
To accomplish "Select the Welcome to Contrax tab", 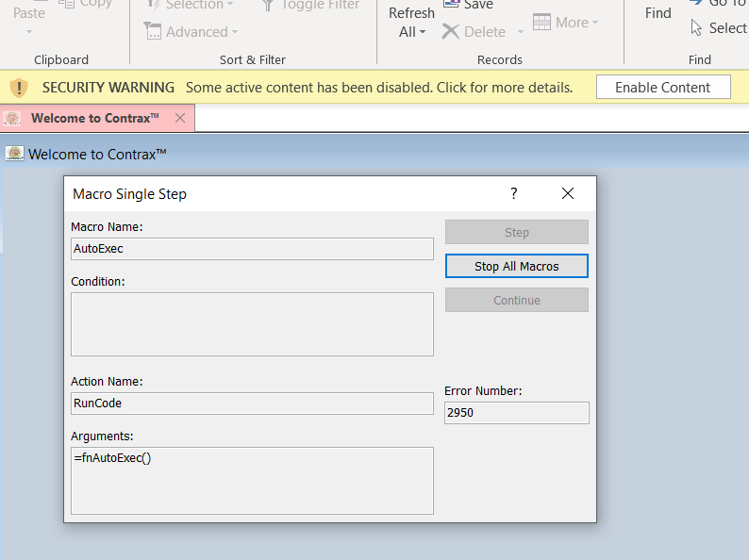I will click(94, 118).
